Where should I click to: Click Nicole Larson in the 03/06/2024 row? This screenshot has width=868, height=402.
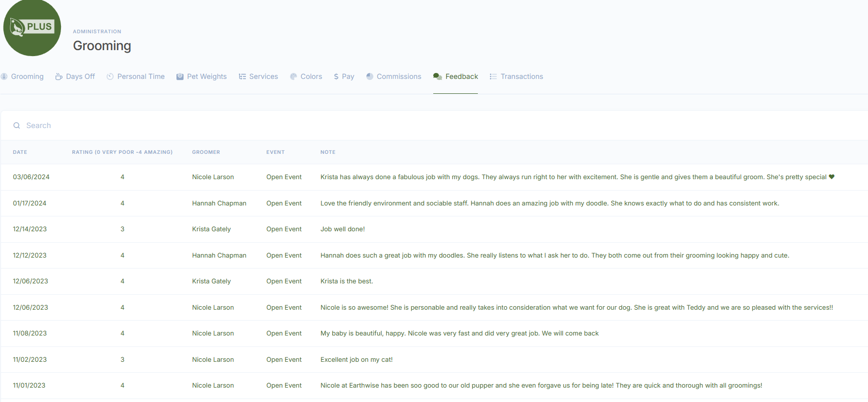click(213, 177)
